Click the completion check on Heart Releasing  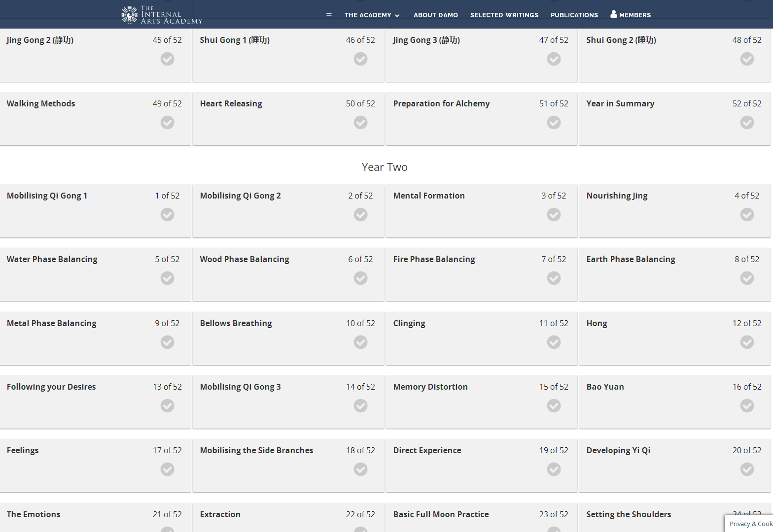(361, 123)
